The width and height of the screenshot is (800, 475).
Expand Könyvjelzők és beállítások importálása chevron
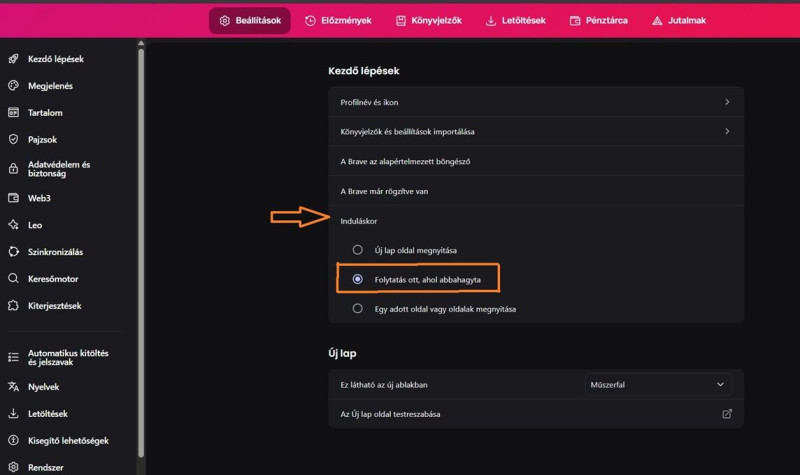(x=727, y=131)
